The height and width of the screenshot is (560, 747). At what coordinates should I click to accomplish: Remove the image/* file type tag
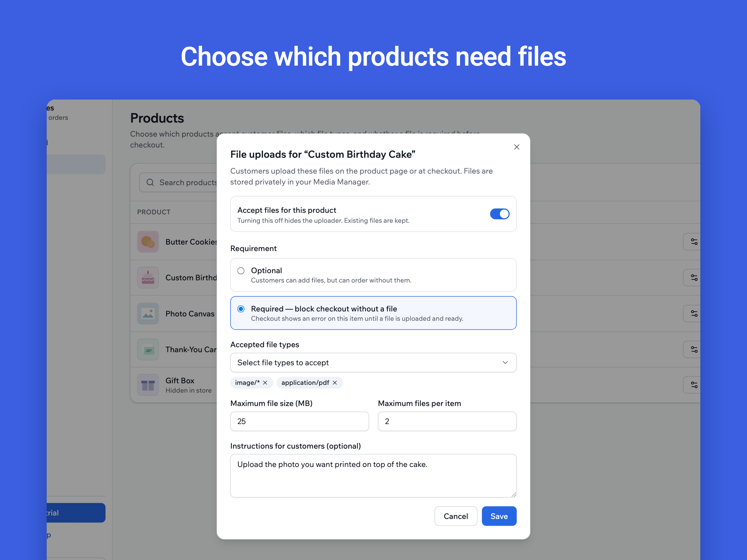265,382
